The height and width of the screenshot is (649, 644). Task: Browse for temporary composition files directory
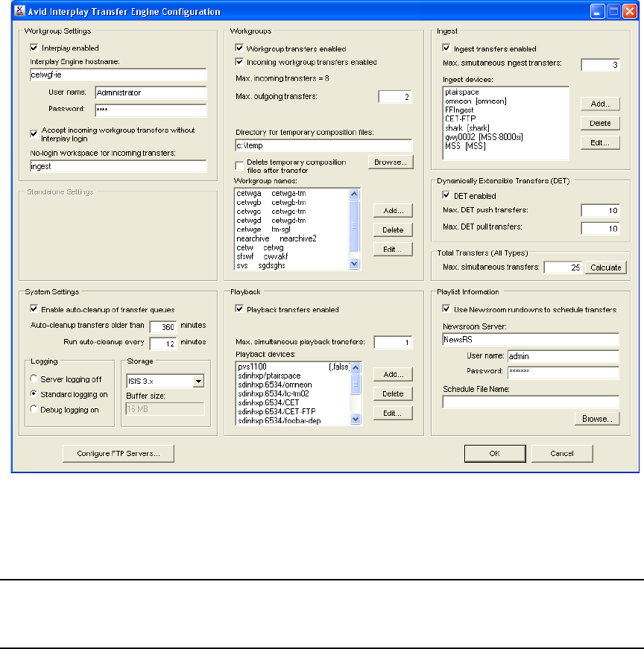pyautogui.click(x=391, y=162)
